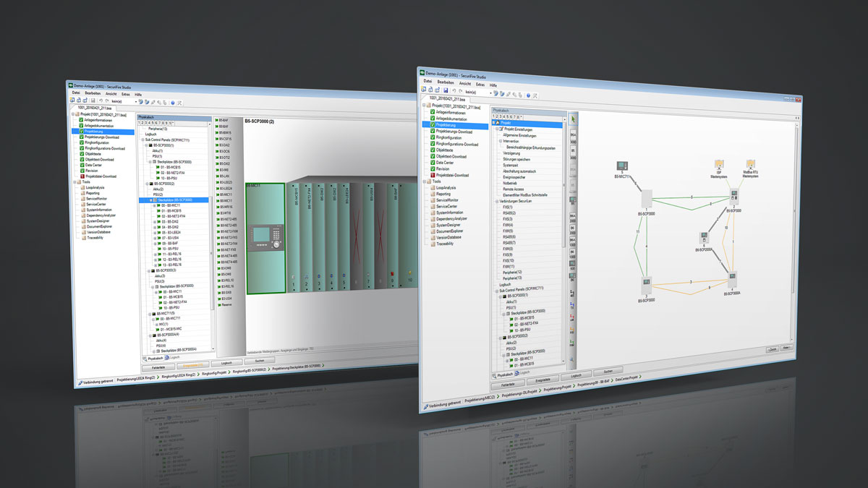Toggle Anlagedokumentation checkbox in right window
868x488 pixels.
pos(433,119)
